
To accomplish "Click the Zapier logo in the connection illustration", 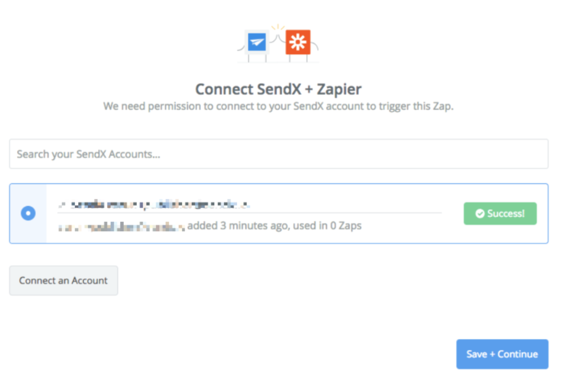I will (297, 42).
